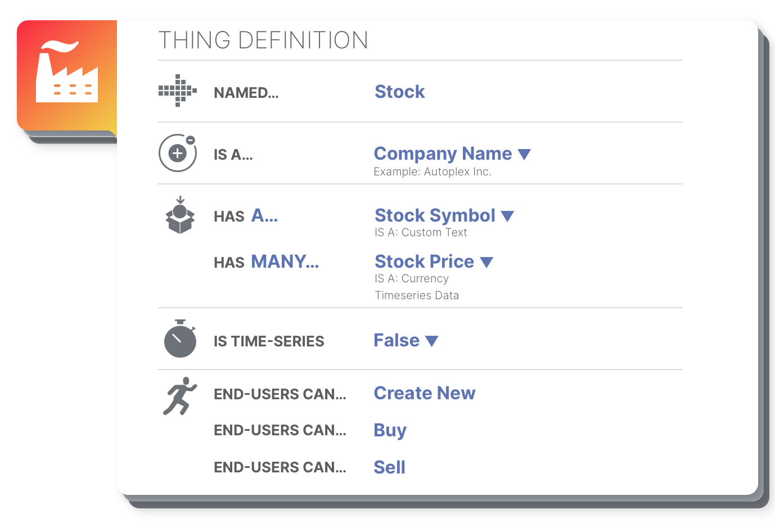Open the Stock Price dropdown arrow
This screenshot has width=775, height=532.
(x=486, y=262)
